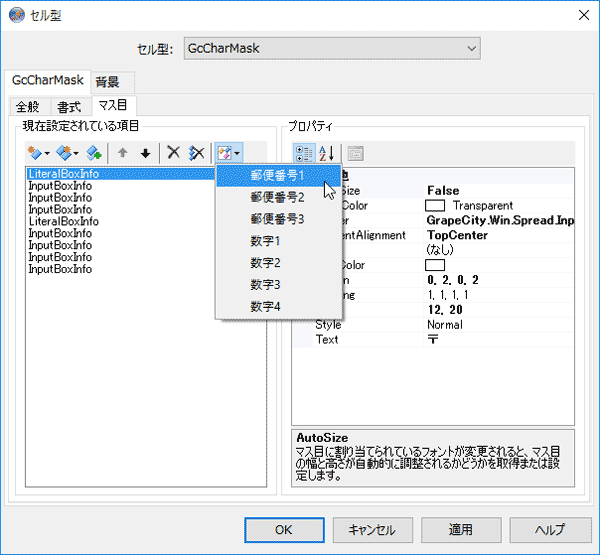Click the (なし) property value
Image resolution: width=600 pixels, height=555 pixels.
[x=440, y=250]
